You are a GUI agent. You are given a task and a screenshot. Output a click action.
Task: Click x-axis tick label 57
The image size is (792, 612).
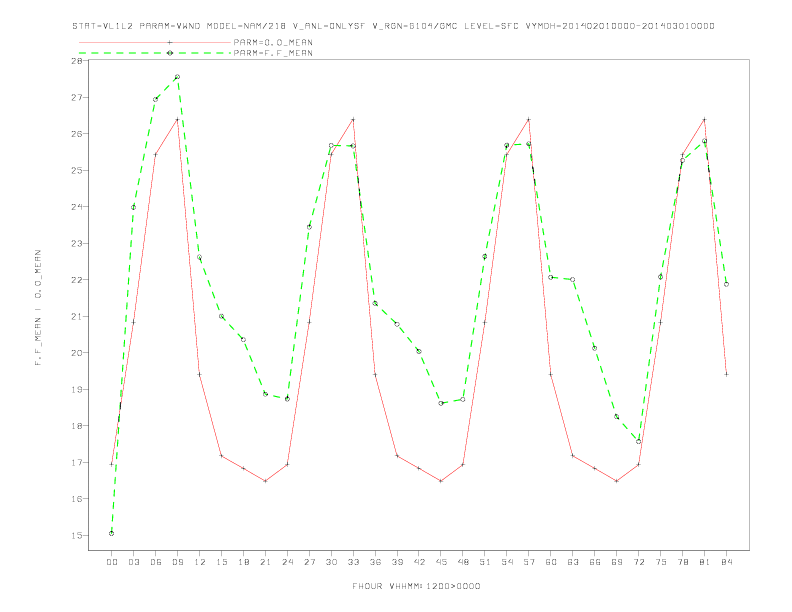click(529, 562)
